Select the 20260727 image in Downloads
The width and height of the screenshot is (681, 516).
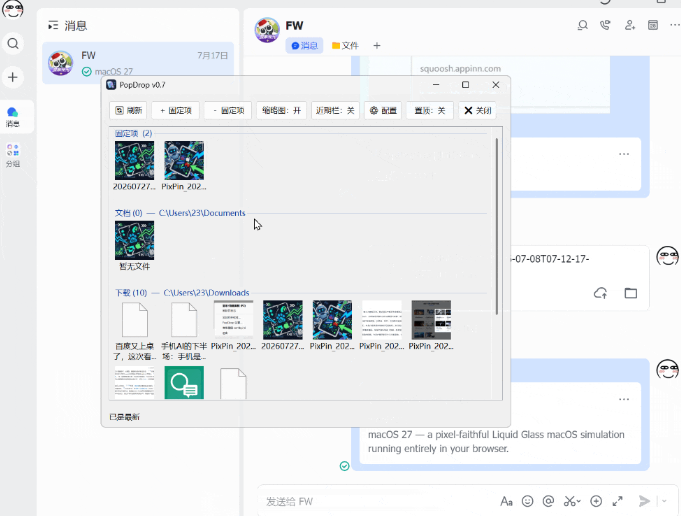283,325
